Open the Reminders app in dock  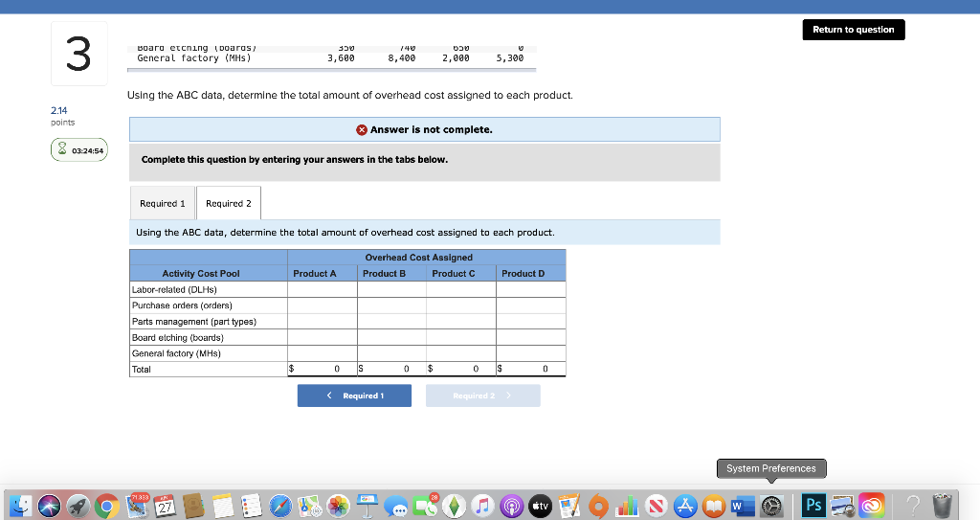[x=252, y=506]
